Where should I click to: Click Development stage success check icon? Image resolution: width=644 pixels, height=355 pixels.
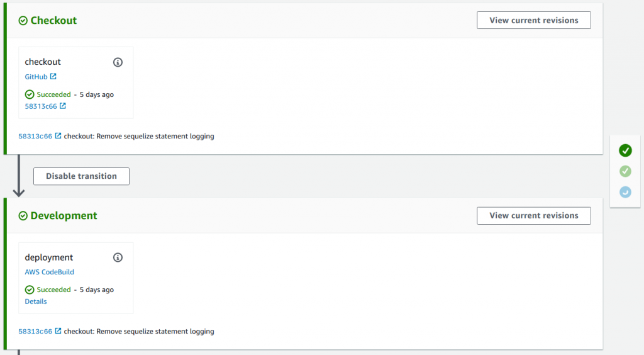coord(23,216)
